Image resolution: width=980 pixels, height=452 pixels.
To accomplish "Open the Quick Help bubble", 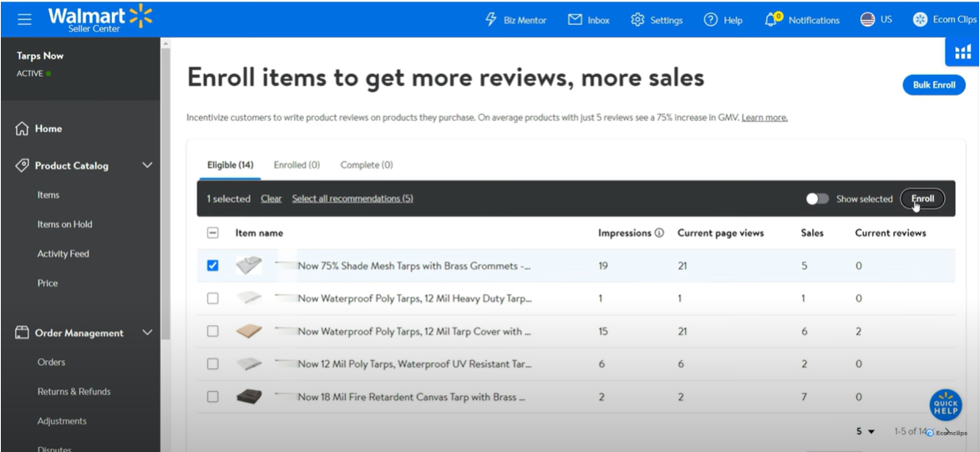I will 946,406.
